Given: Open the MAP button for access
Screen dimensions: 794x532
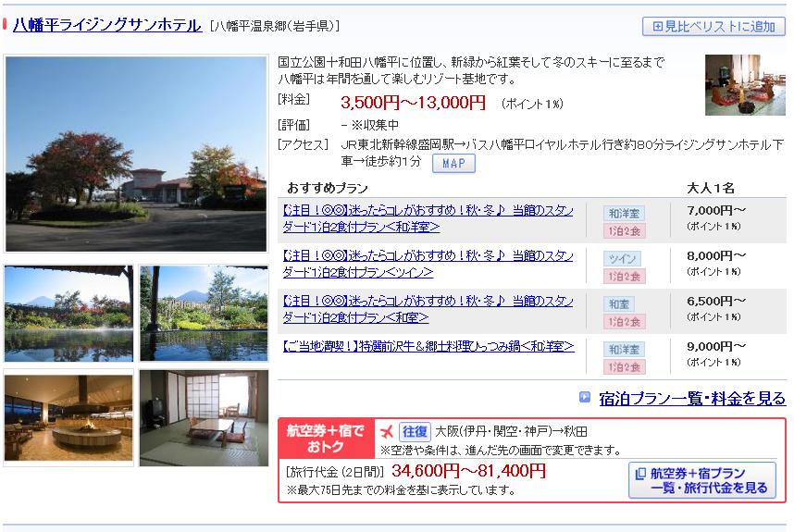Looking at the screenshot, I should pyautogui.click(x=453, y=164).
